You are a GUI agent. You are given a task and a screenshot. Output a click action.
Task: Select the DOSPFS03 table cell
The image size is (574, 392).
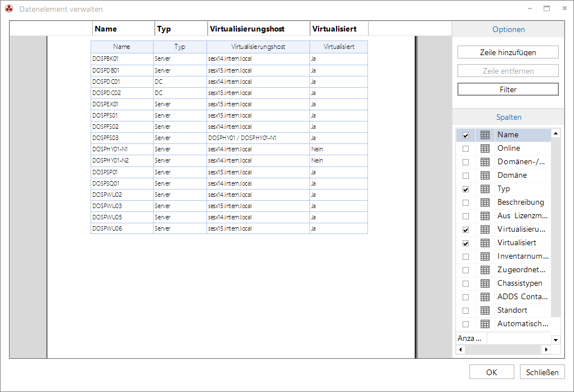122,138
